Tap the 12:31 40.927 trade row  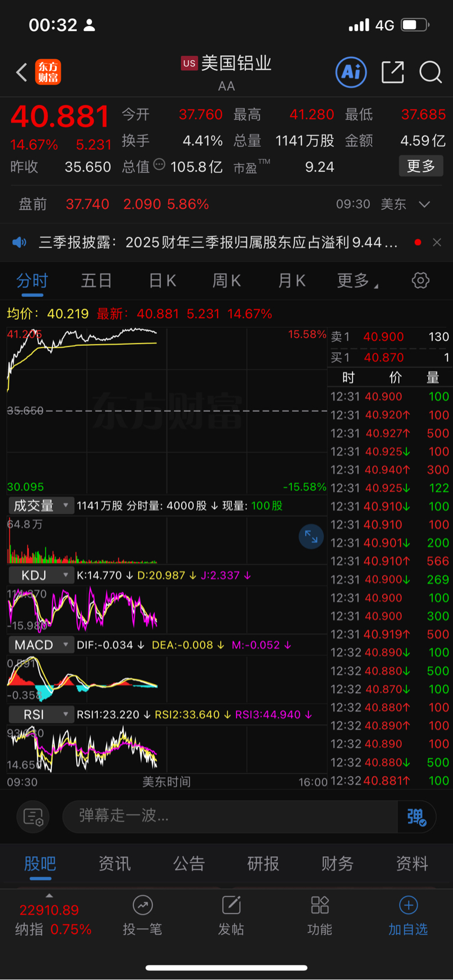pos(390,433)
